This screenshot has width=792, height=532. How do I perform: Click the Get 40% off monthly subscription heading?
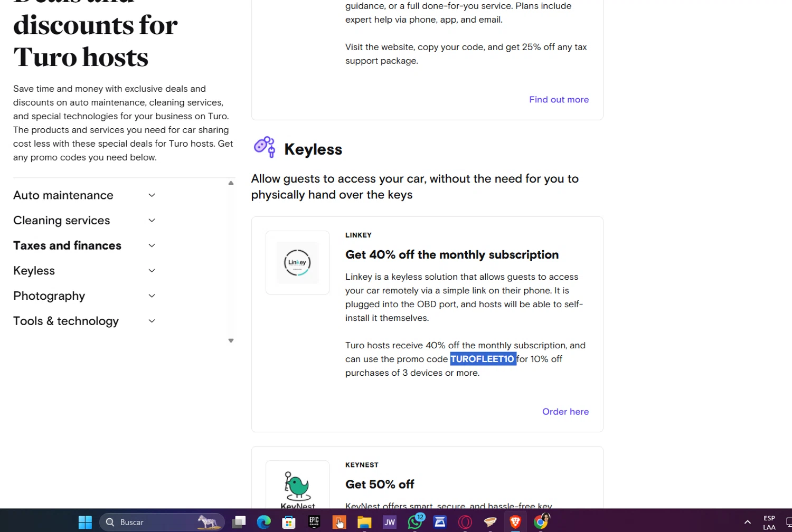click(x=452, y=255)
